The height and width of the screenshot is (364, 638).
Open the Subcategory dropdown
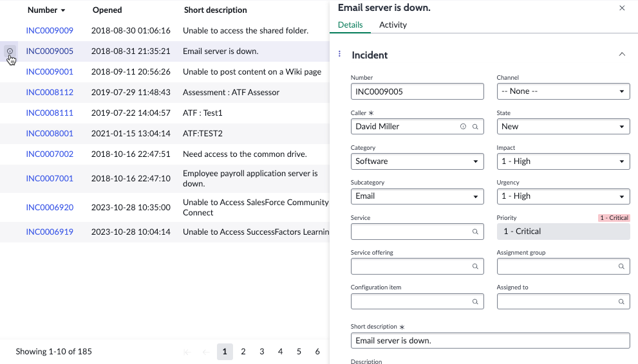[417, 196]
